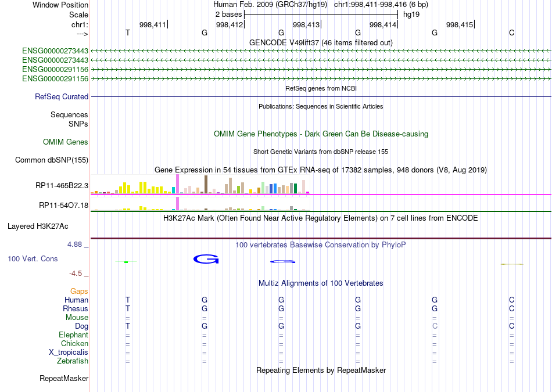
Task: Click the 2 bases scale bar label
Action: (x=228, y=15)
